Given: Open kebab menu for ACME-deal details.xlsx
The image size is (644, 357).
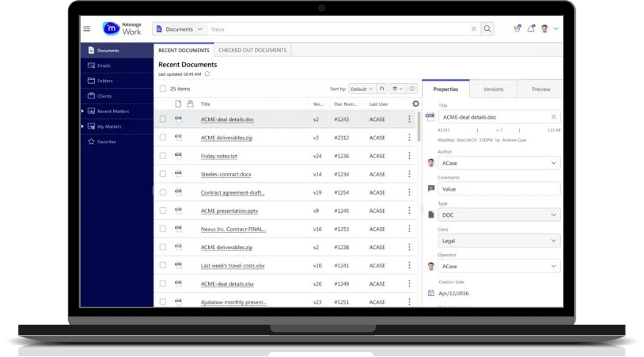Looking at the screenshot, I should pyautogui.click(x=409, y=284).
